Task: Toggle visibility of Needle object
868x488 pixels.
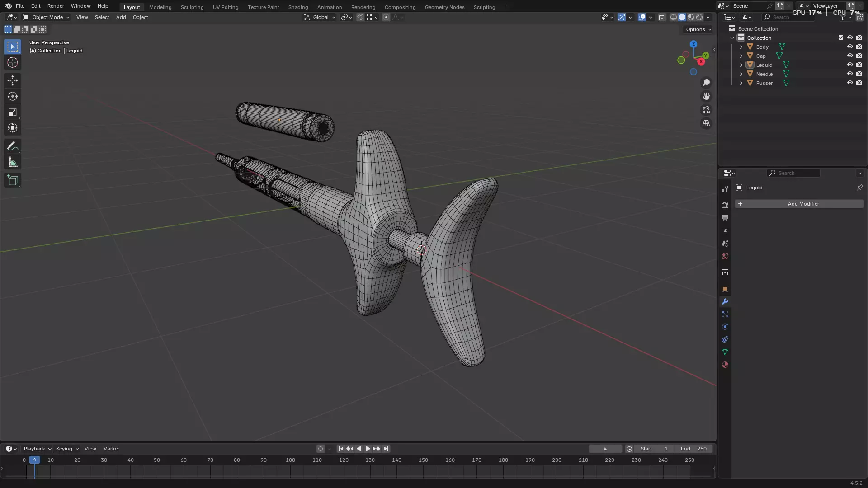Action: [850, 74]
